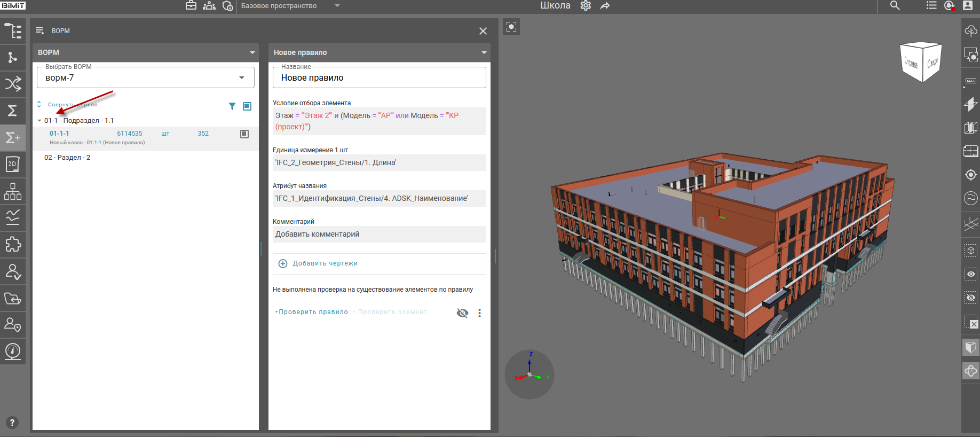Toggle rule visibility crossed-eye icon
Image resolution: width=980 pixels, height=437 pixels.
462,313
